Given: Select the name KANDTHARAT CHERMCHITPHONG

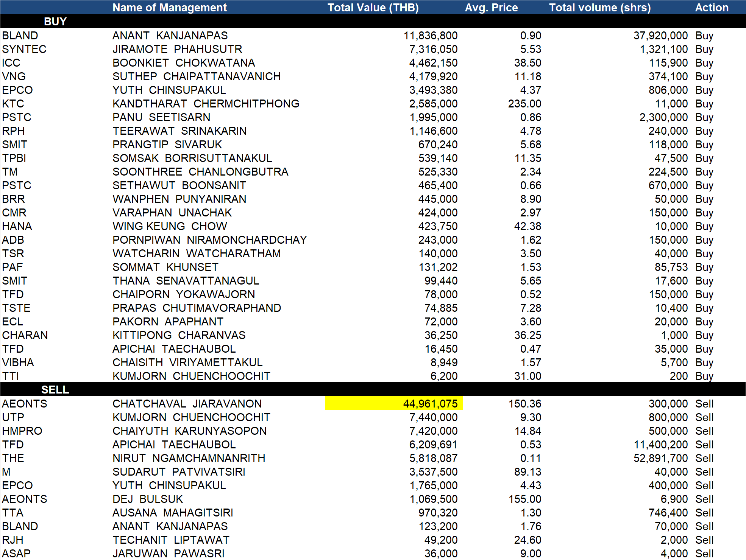Looking at the screenshot, I should click(x=206, y=104).
